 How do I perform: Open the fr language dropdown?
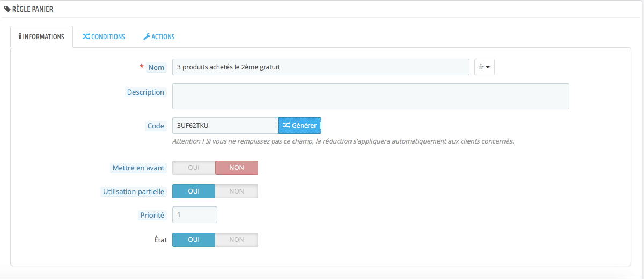[484, 67]
